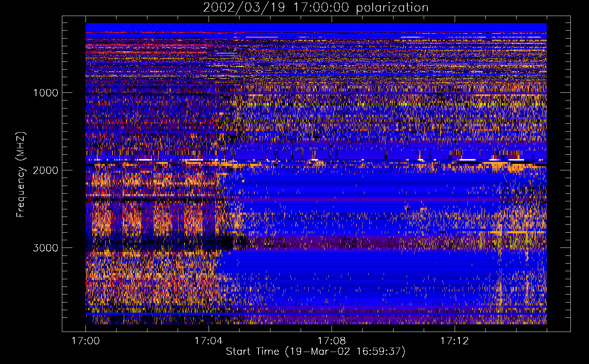Click the 17:04 time tick label
589x364 pixels.
209,341
